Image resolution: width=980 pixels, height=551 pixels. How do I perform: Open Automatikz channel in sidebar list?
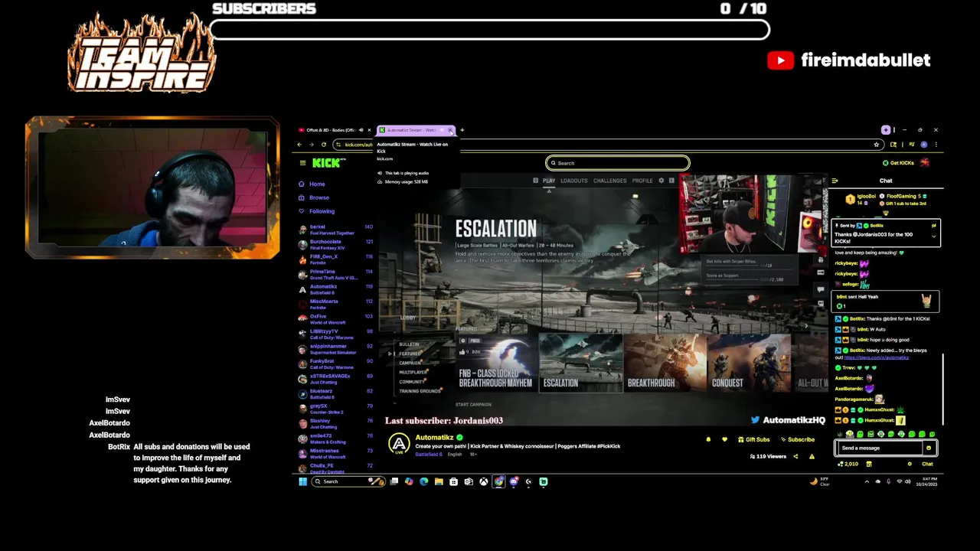[337, 289]
